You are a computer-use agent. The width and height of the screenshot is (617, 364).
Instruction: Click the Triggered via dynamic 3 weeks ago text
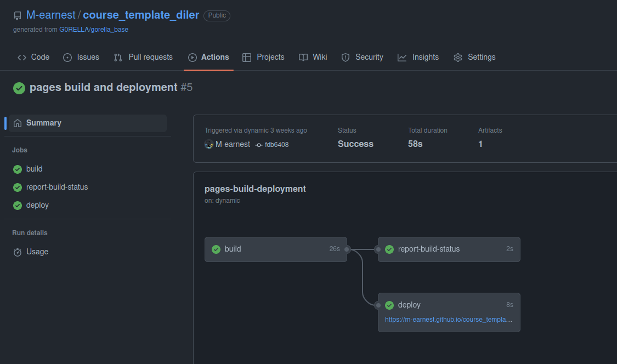tap(256, 130)
